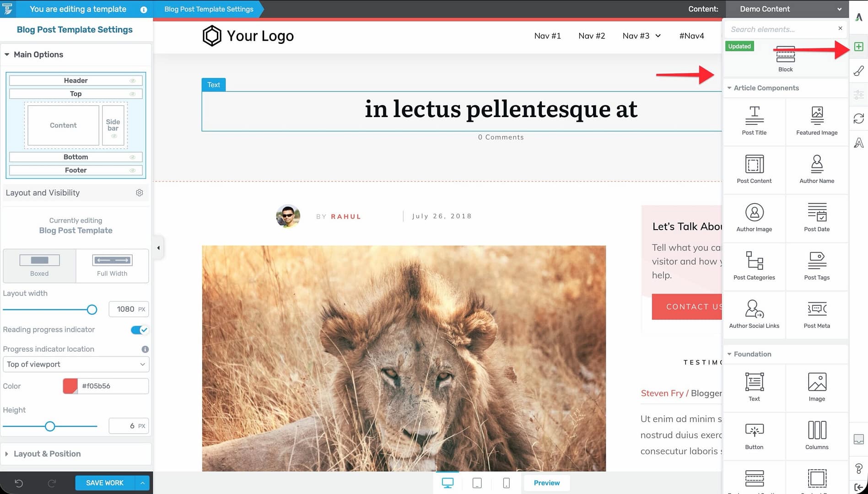The image size is (868, 494).
Task: Select the Post Title element
Action: pyautogui.click(x=754, y=121)
